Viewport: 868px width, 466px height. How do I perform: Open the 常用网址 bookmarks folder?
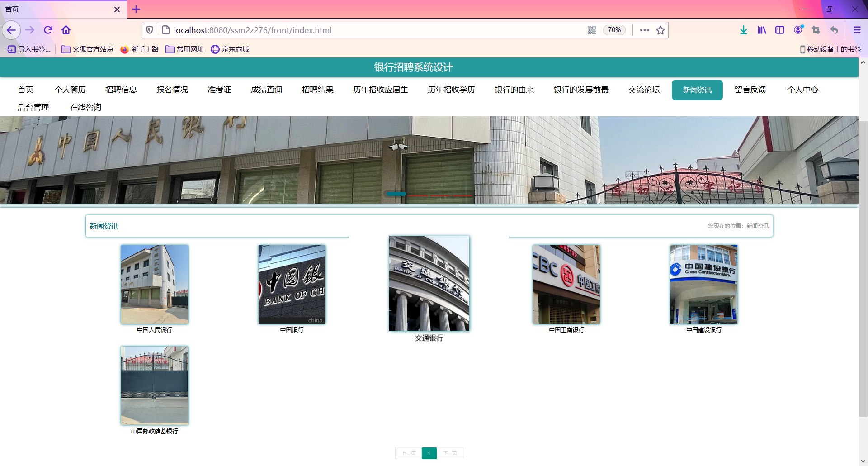(185, 49)
